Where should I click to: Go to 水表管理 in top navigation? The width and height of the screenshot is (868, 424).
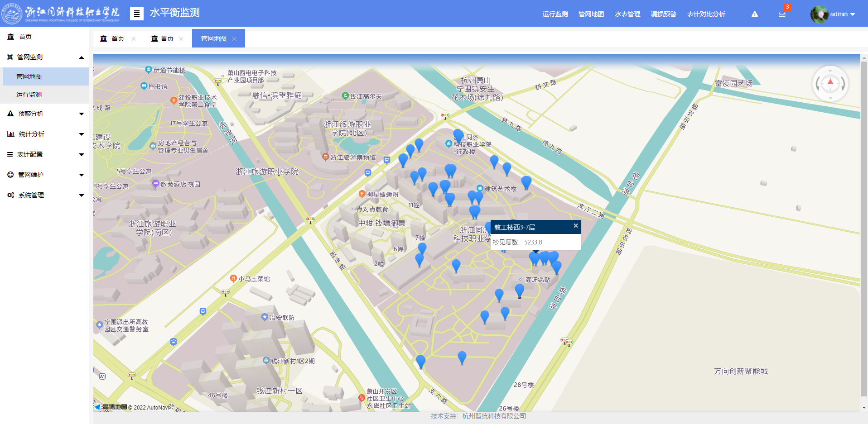(627, 14)
